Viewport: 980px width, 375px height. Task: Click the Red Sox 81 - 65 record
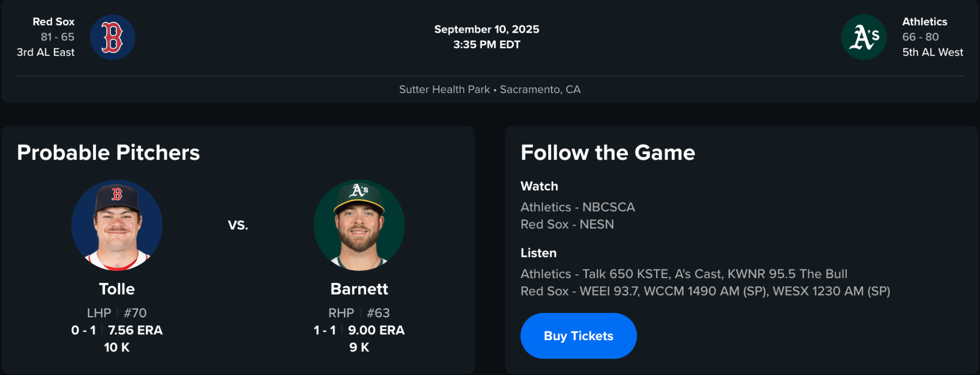tap(57, 37)
